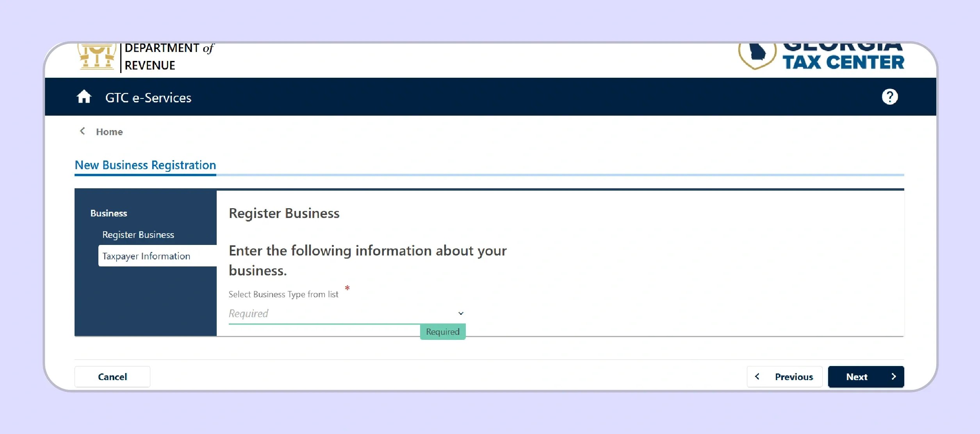Open Select Business Type dropdown
Screen dimensions: 980x434
click(347, 314)
